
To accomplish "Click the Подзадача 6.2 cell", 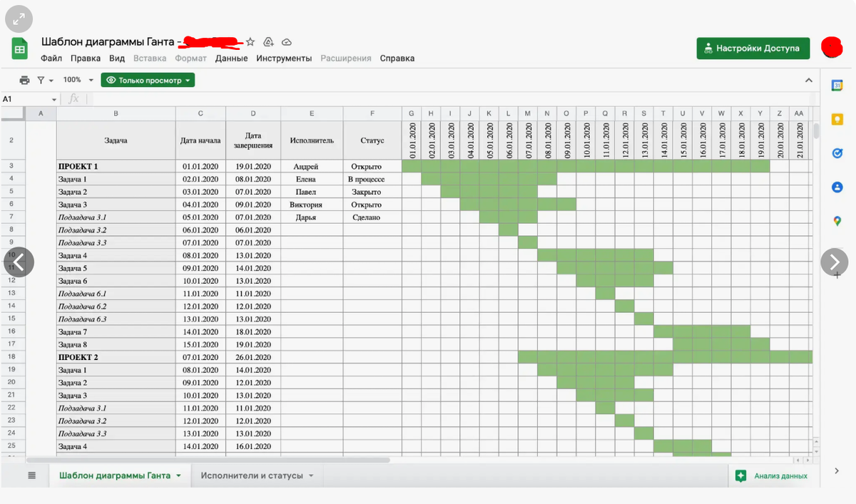I will click(116, 307).
